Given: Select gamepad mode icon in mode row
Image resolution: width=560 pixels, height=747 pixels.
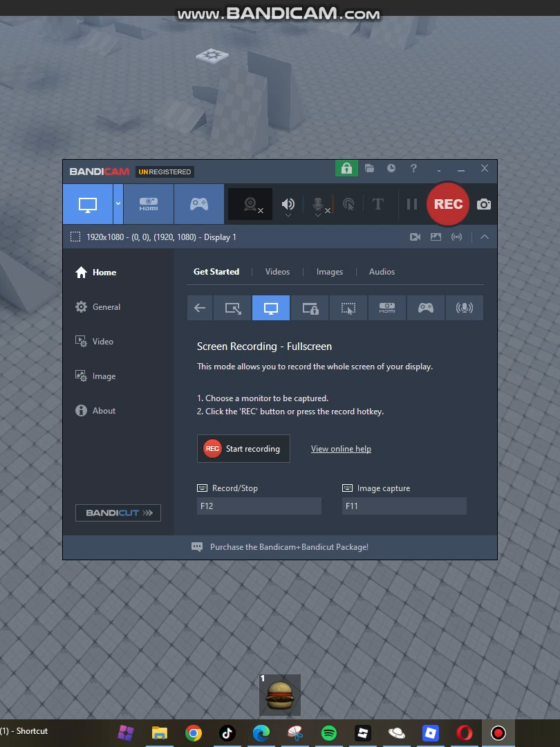Looking at the screenshot, I should [x=426, y=308].
